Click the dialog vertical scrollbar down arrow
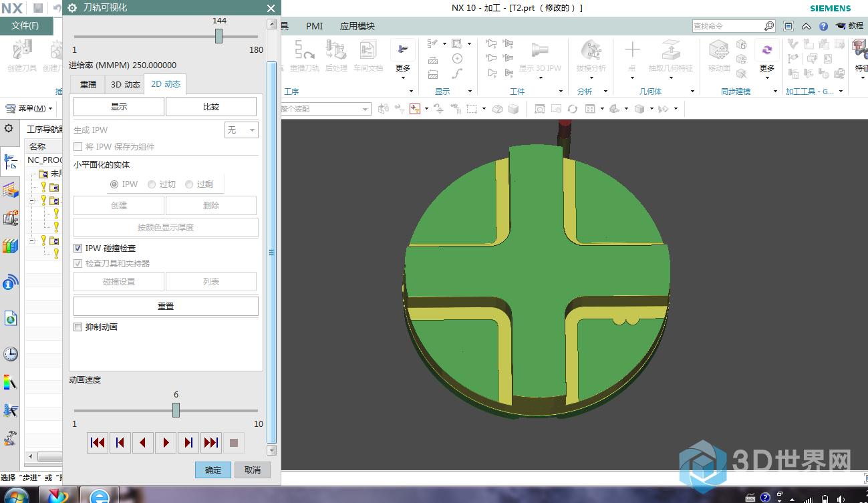 [271, 451]
